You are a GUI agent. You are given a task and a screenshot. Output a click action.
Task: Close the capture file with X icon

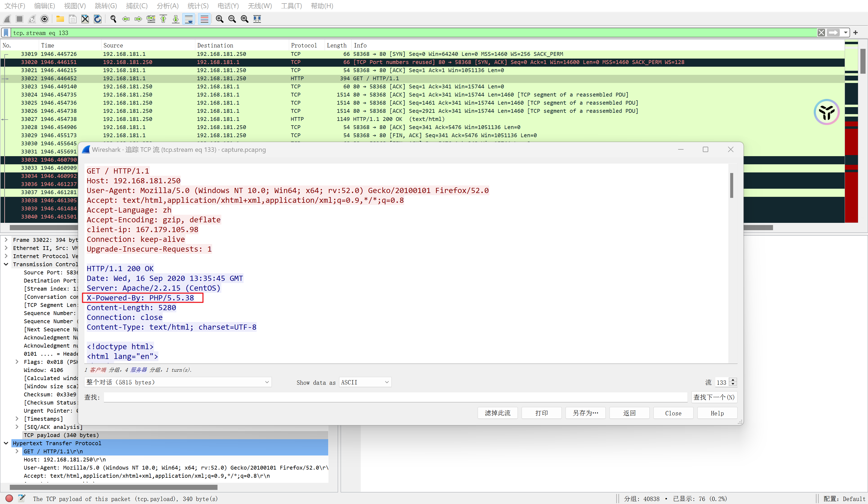85,19
